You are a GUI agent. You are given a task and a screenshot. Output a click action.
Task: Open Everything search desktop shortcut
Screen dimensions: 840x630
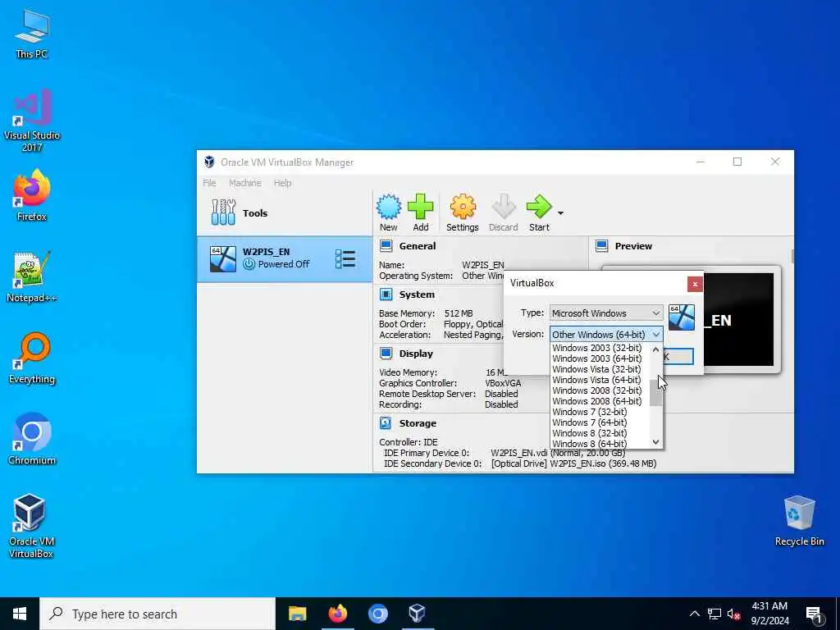point(32,358)
